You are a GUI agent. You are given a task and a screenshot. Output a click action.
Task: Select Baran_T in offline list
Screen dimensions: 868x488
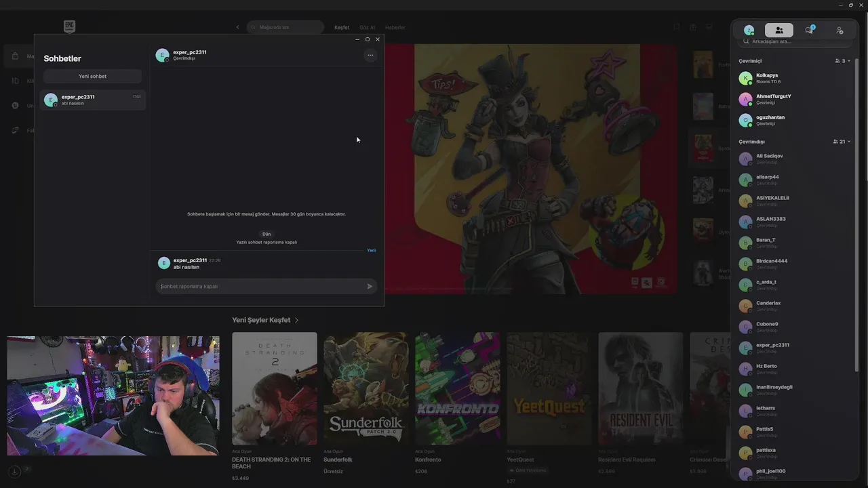(x=795, y=243)
